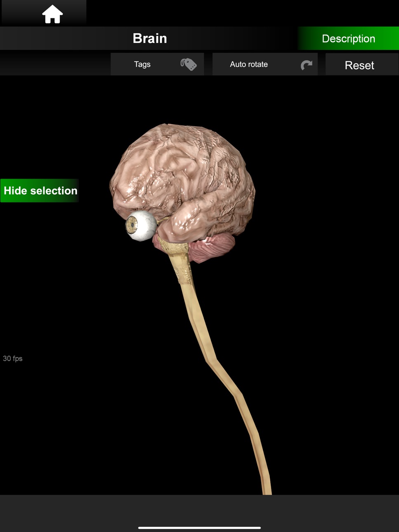The height and width of the screenshot is (532, 399).
Task: Go to the home screen via house icon
Action: pyautogui.click(x=52, y=14)
